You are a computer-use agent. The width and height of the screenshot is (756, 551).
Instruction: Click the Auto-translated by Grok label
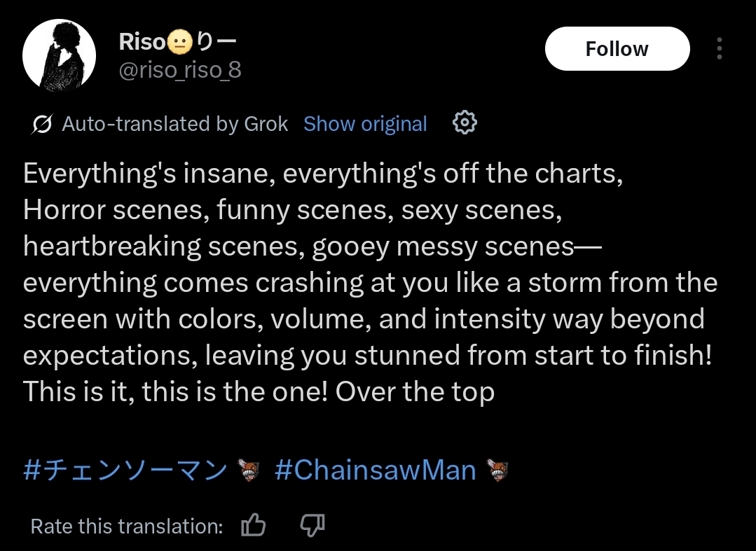pos(174,125)
